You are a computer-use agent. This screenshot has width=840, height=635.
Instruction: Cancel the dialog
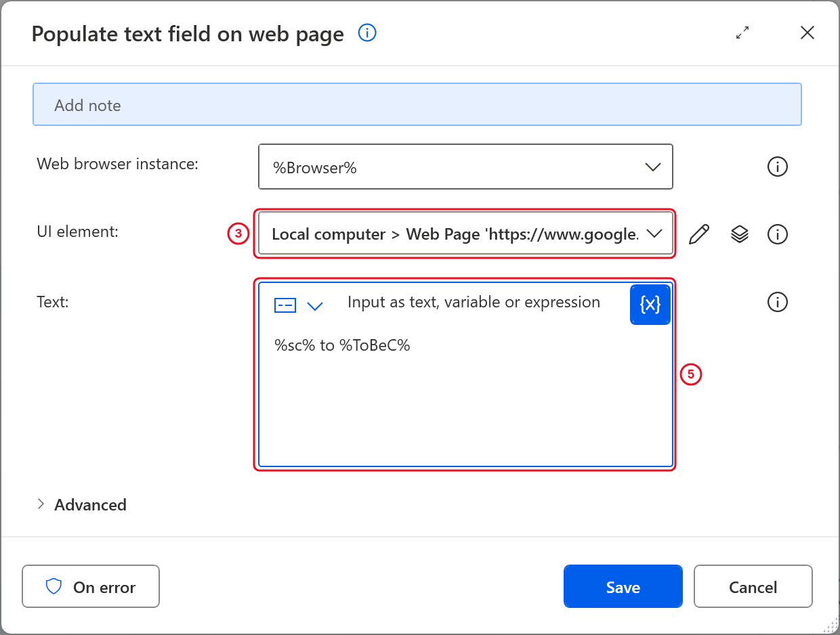pyautogui.click(x=753, y=587)
